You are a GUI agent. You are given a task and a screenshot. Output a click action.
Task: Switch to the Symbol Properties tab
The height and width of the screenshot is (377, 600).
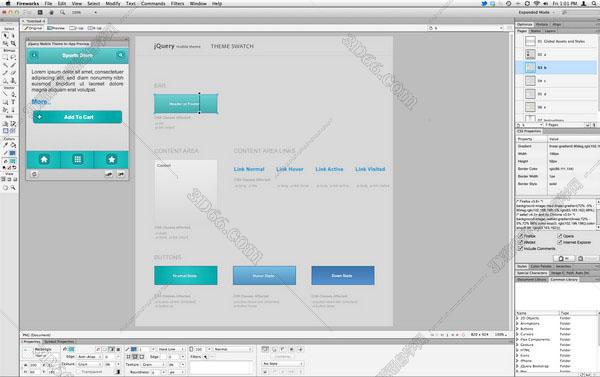tap(59, 341)
